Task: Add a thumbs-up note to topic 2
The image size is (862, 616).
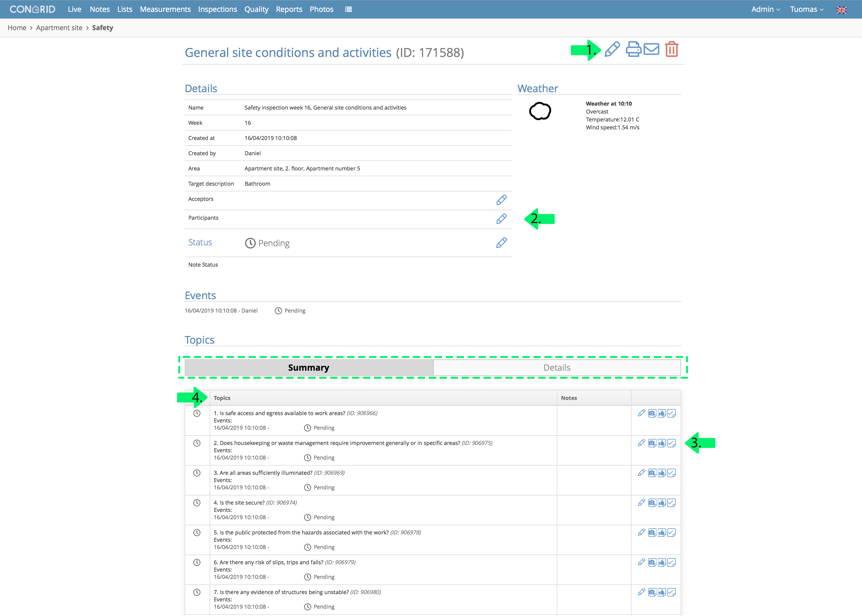Action: [x=662, y=443]
